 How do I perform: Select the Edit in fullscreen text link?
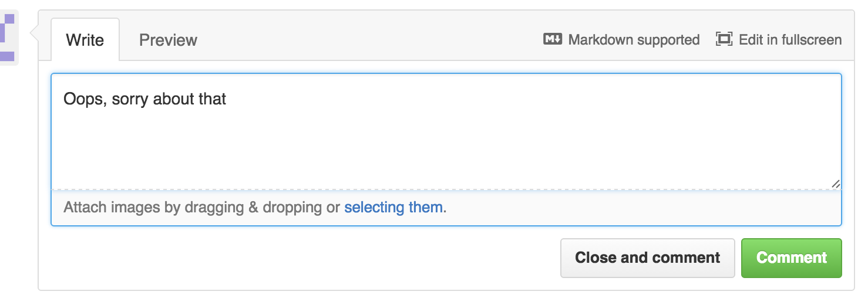pyautogui.click(x=790, y=40)
